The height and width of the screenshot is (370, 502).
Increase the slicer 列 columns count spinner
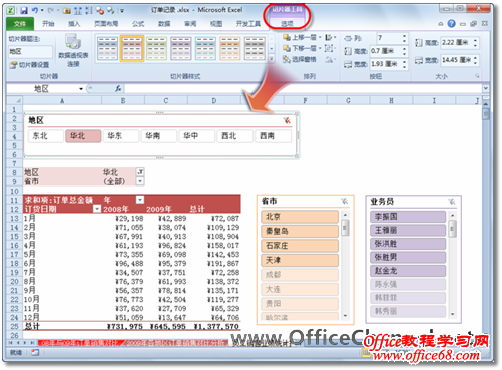click(x=404, y=36)
